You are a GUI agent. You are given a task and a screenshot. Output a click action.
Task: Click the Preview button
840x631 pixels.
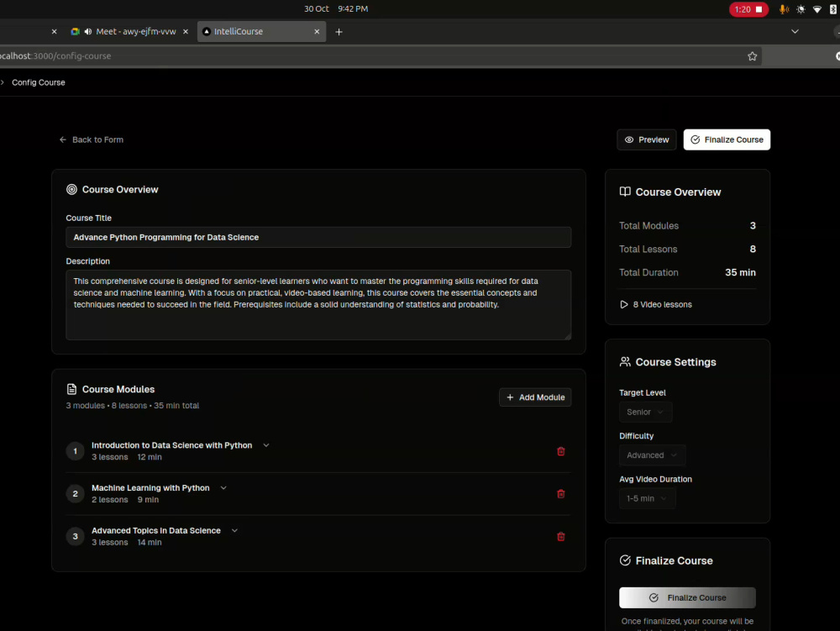[x=647, y=139]
